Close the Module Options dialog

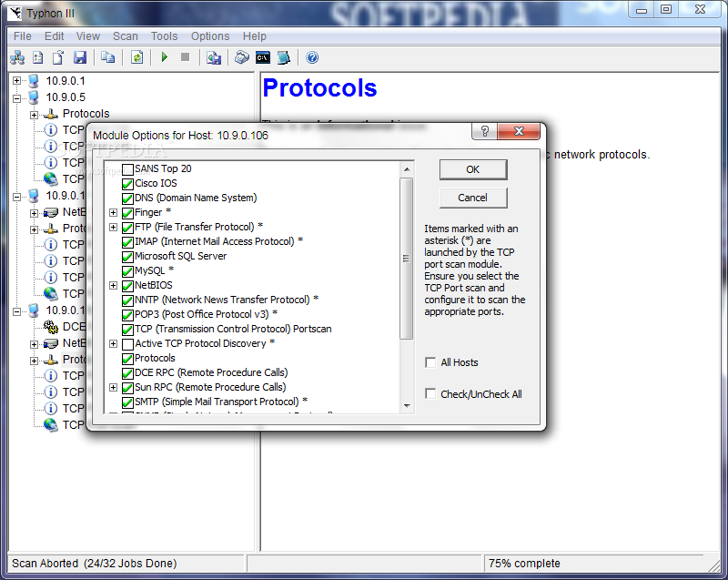[x=519, y=131]
